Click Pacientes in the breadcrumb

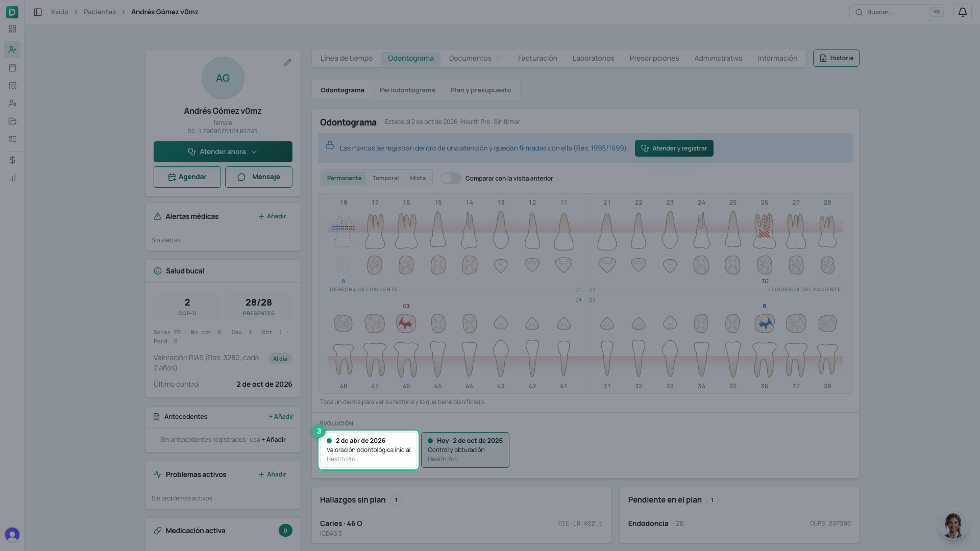pyautogui.click(x=100, y=12)
